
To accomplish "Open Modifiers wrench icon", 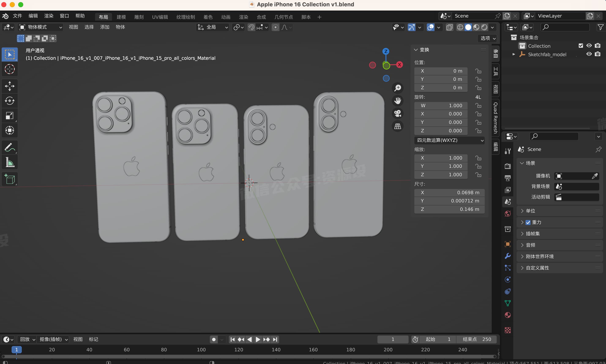I will point(508,256).
